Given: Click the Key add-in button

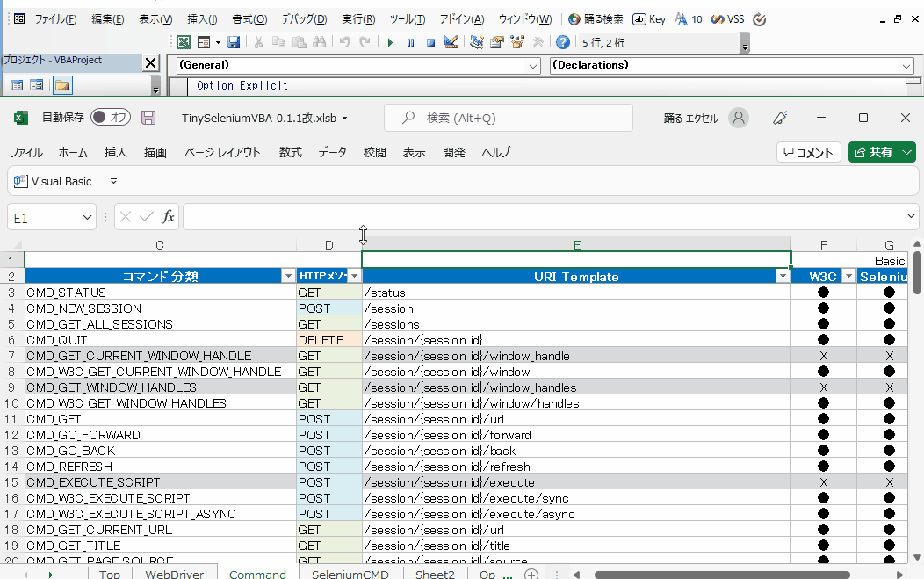Looking at the screenshot, I should pos(649,19).
